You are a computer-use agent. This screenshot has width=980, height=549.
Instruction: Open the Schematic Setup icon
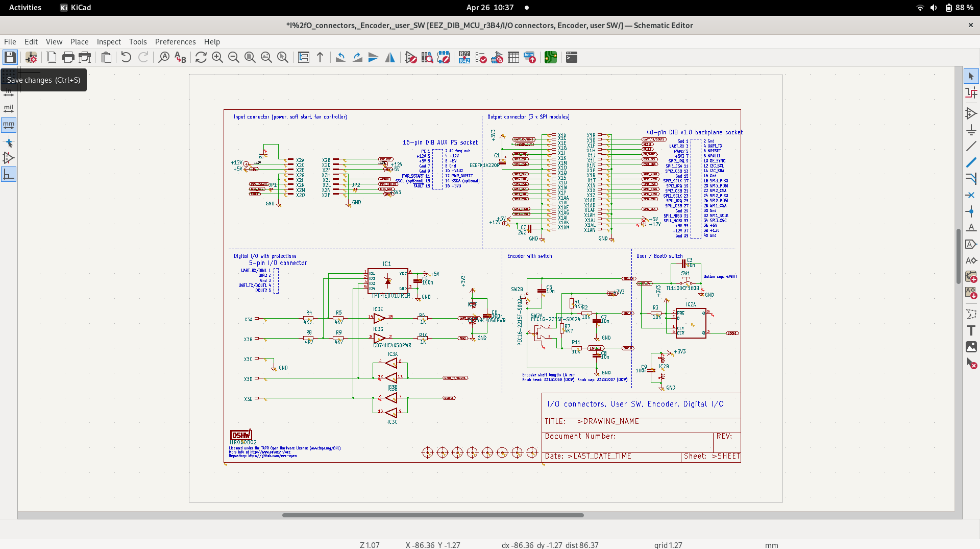[x=31, y=57]
